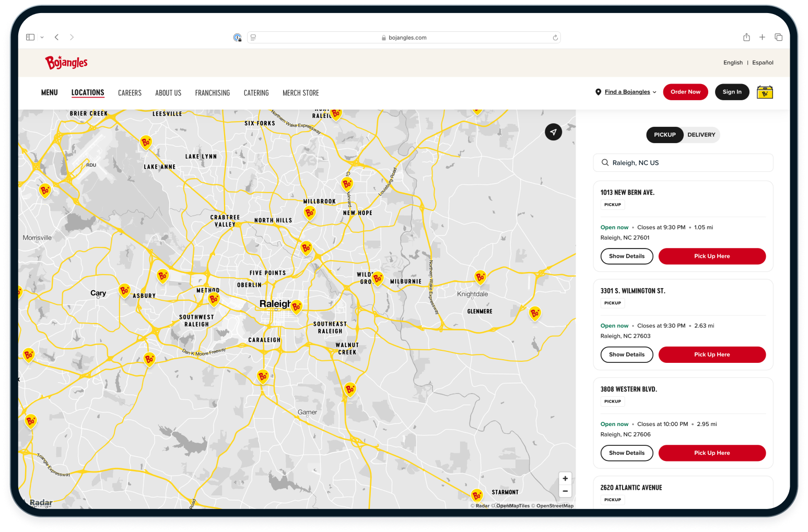Select the LOCATIONS navigation item

(88, 92)
